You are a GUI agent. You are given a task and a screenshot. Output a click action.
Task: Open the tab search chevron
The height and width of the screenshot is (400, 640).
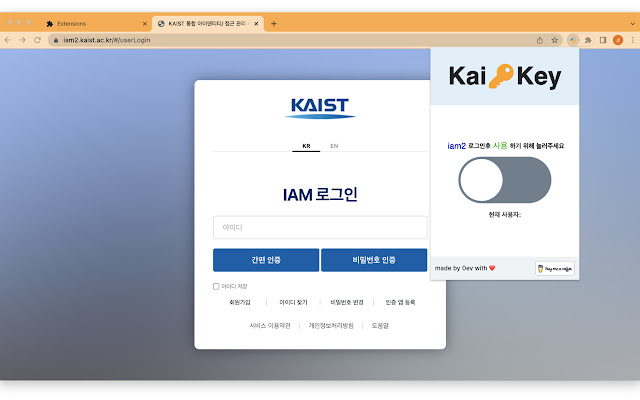click(633, 24)
